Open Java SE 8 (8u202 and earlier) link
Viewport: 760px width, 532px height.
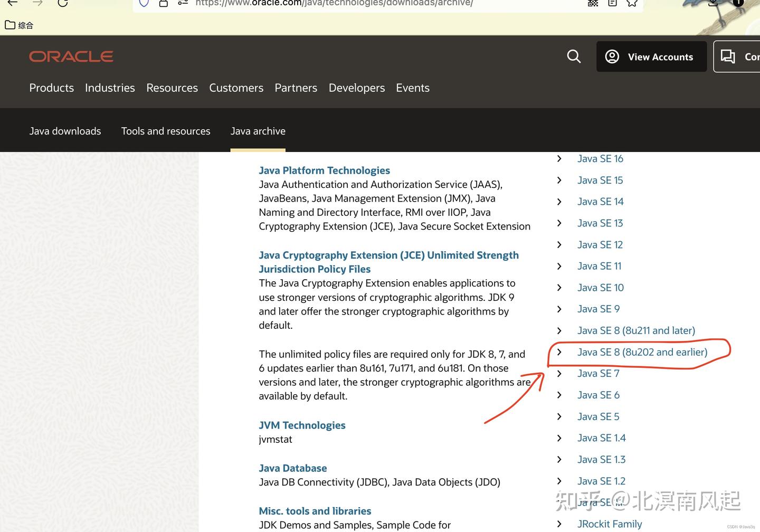(642, 352)
